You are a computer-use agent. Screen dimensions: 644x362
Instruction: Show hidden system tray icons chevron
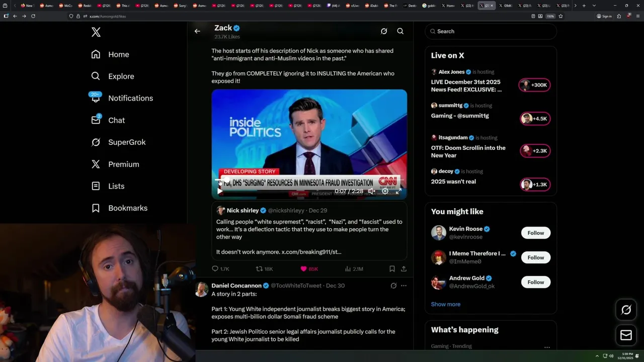click(x=597, y=356)
